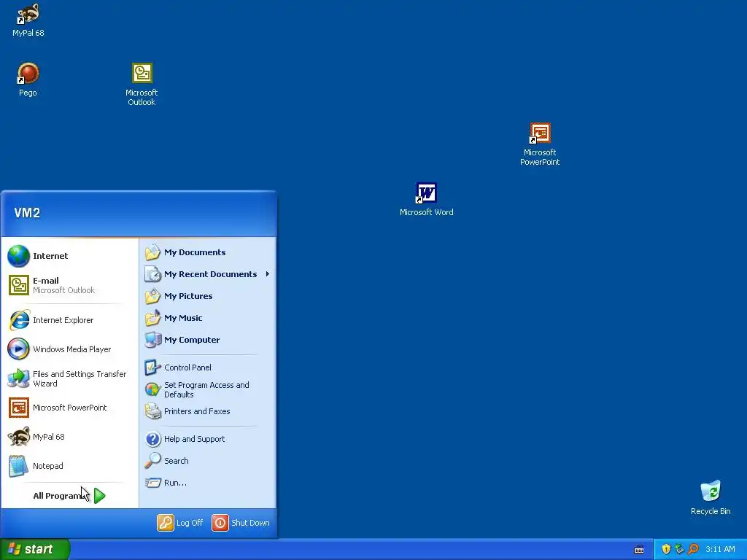Click the Control Panel icon
This screenshot has width=747, height=560.
click(153, 367)
